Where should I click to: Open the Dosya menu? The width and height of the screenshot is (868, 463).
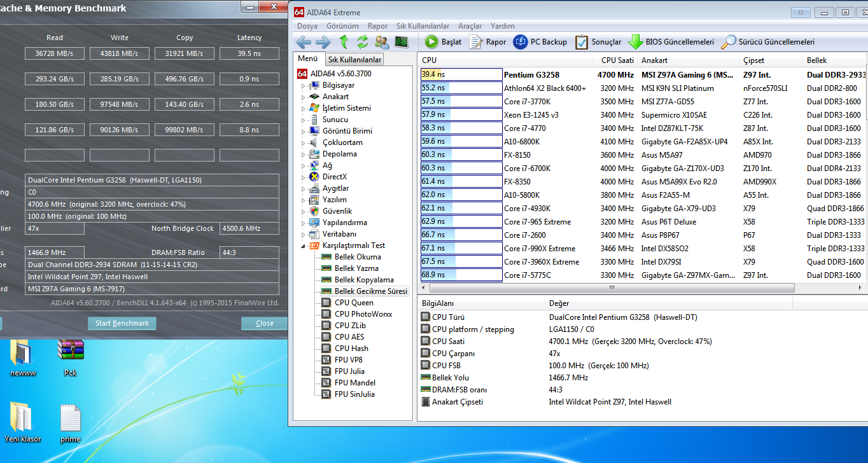point(307,26)
